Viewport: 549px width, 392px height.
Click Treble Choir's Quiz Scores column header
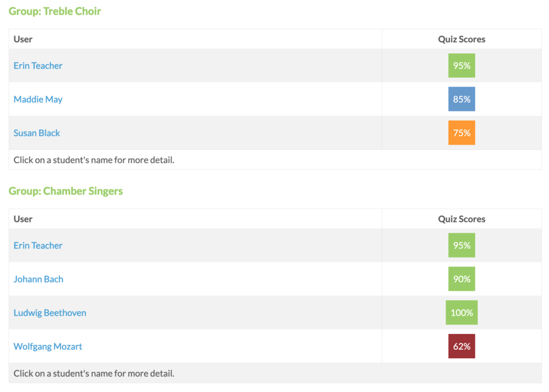point(462,39)
